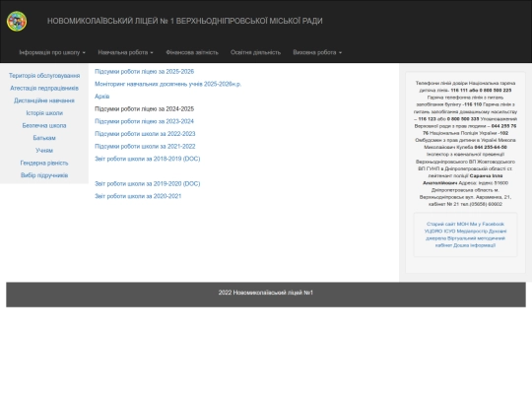Open the Ми у Facebook link
This screenshot has height=399, width=532.
click(488, 224)
